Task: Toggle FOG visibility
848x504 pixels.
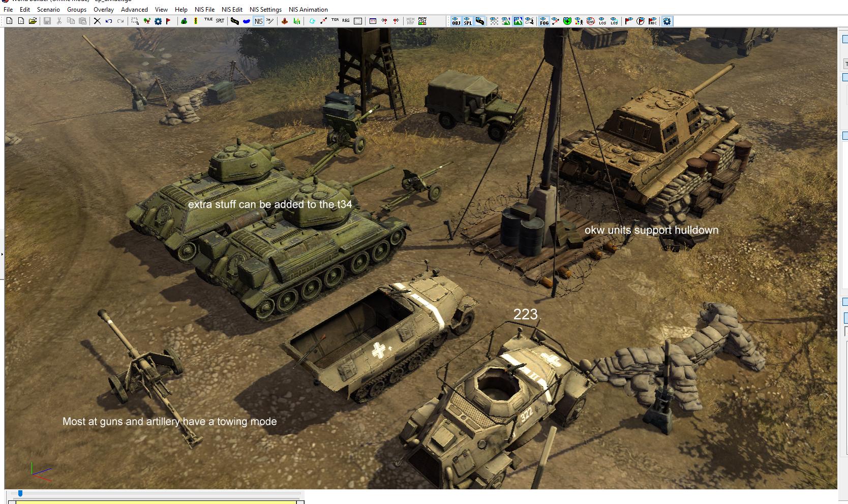Action: click(x=544, y=21)
